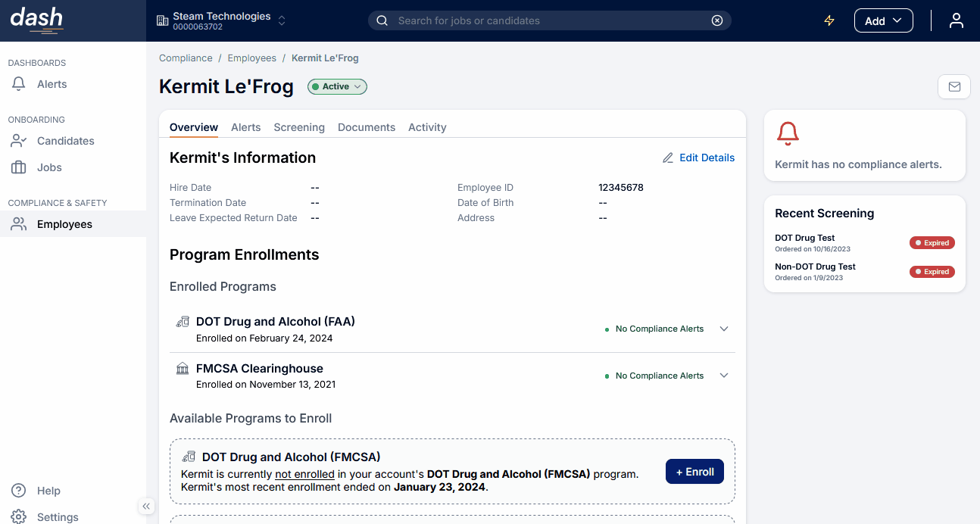The height and width of the screenshot is (524, 980).
Task: Open the Active status dropdown
Action: [x=337, y=87]
